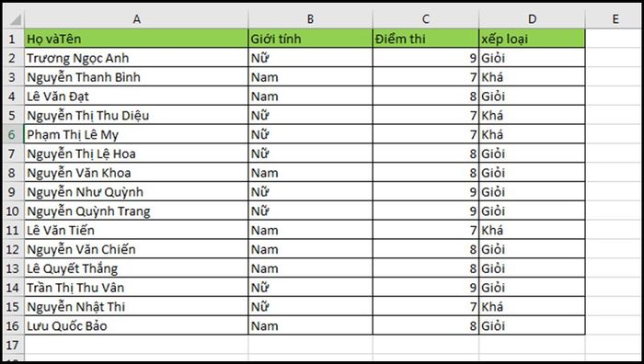Click the 'Giới tính' header cell
This screenshot has width=644, height=364.
click(x=310, y=39)
